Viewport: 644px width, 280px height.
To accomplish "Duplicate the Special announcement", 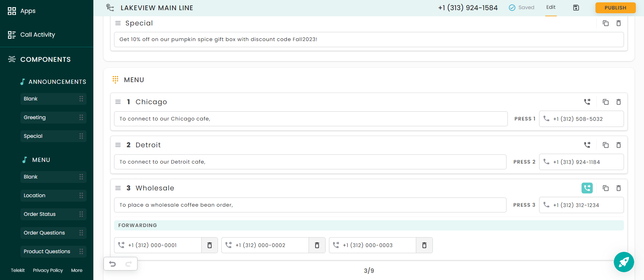I will click(x=606, y=23).
